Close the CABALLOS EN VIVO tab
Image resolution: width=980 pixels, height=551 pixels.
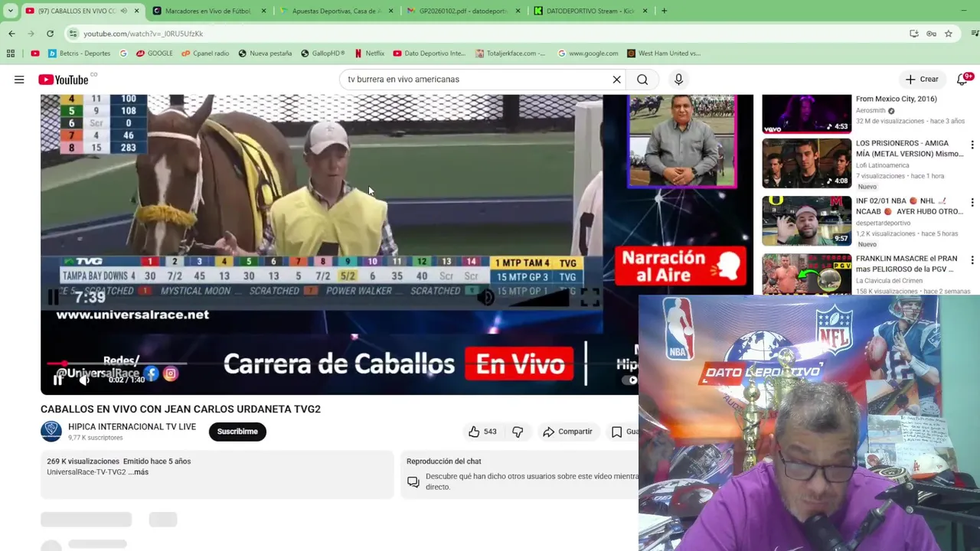[x=137, y=11]
